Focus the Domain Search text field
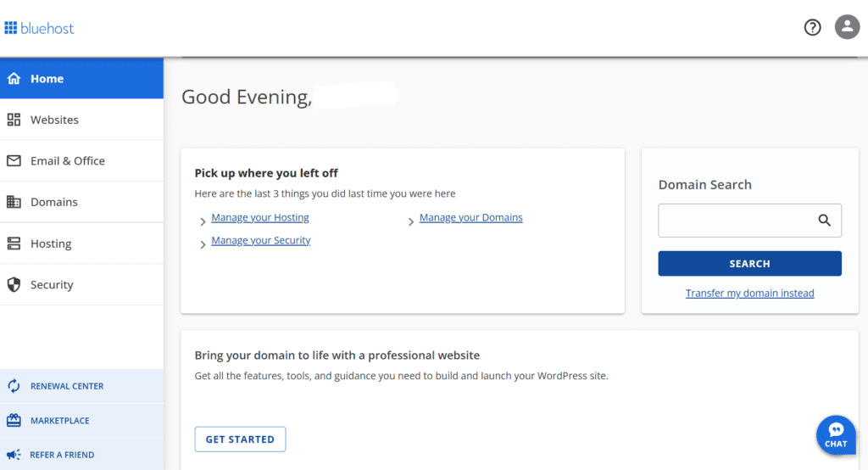 click(x=734, y=221)
